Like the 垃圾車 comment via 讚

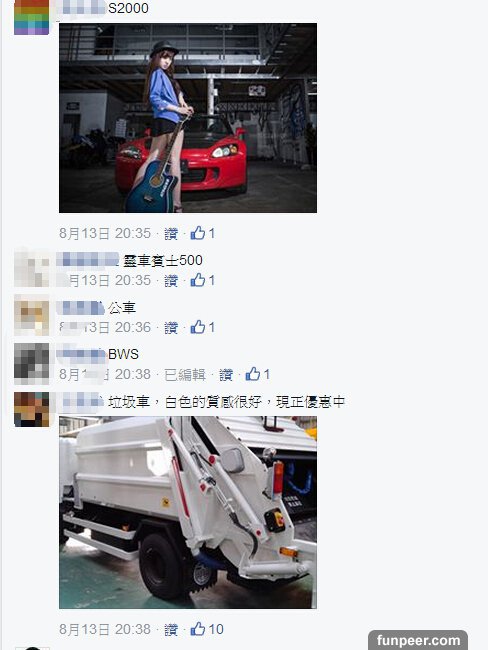click(x=171, y=630)
